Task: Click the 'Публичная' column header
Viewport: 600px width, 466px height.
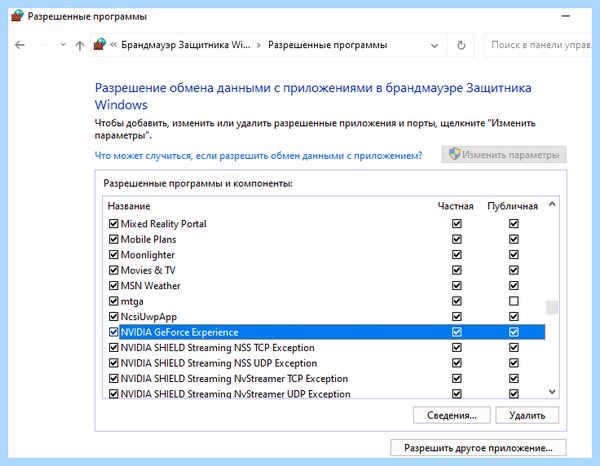Action: (x=512, y=206)
